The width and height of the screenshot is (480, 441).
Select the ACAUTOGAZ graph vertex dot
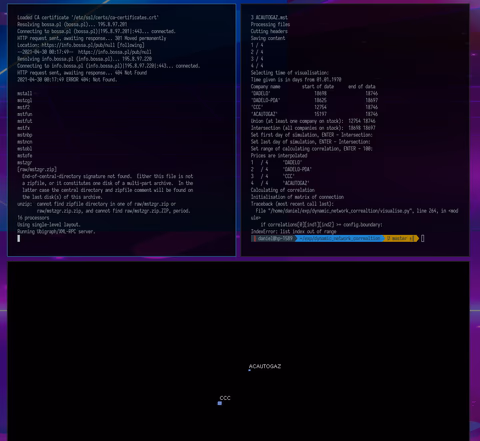(x=249, y=370)
